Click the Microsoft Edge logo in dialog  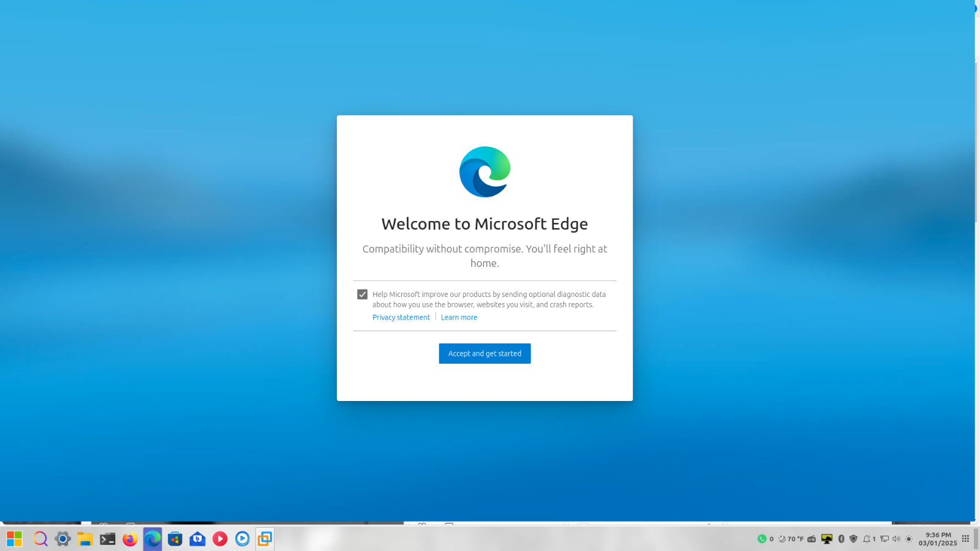point(485,172)
